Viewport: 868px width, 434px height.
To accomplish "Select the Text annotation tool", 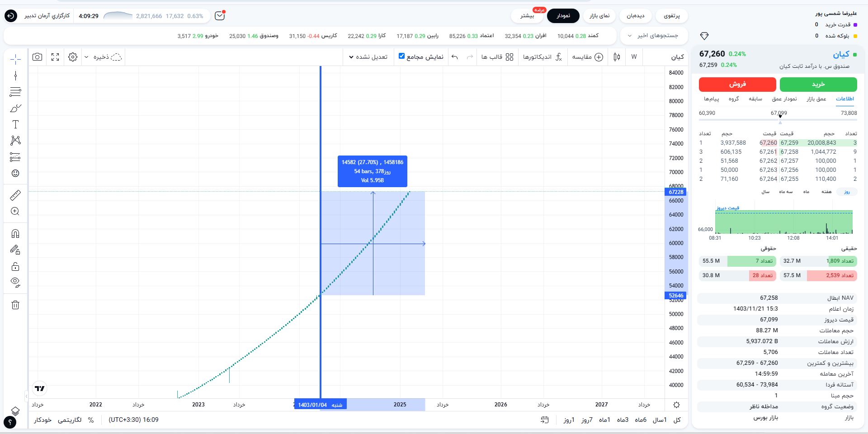I will click(x=15, y=124).
